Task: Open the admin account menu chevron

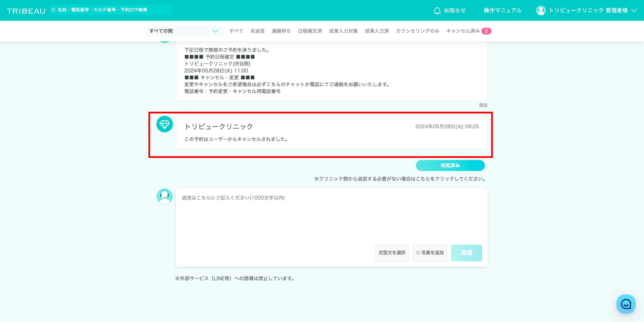Action: point(634,11)
